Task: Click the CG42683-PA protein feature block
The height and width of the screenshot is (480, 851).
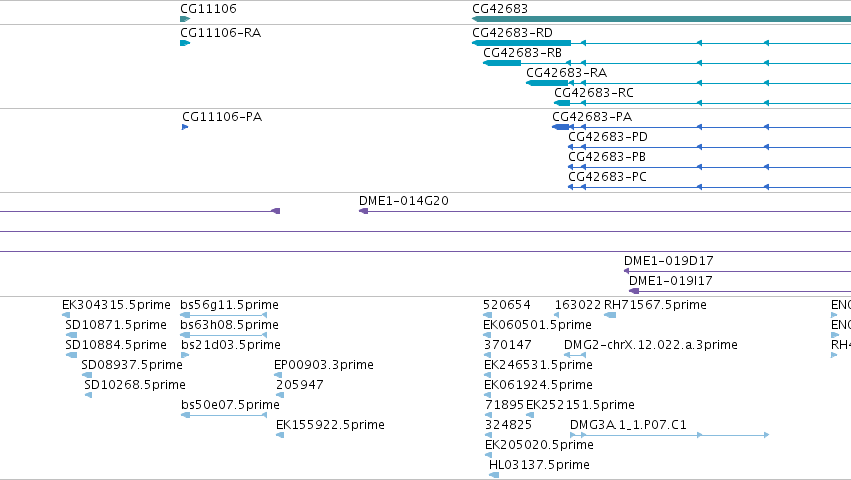Action: click(561, 127)
